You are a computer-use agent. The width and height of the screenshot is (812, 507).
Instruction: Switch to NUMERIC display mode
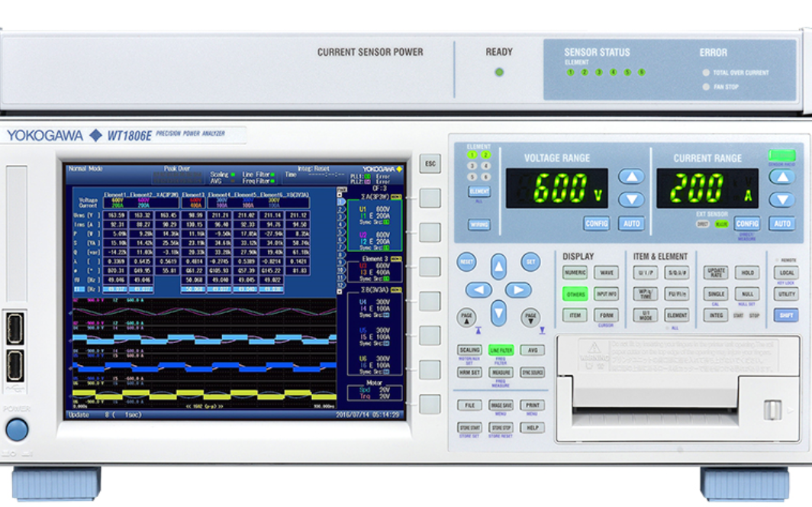[574, 272]
